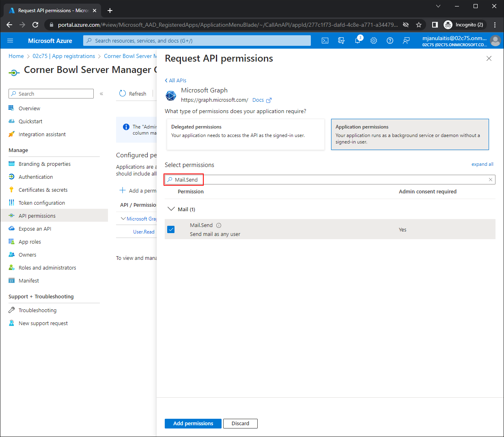Image resolution: width=504 pixels, height=437 pixels.
Task: Click expand all permissions link
Action: tap(482, 164)
